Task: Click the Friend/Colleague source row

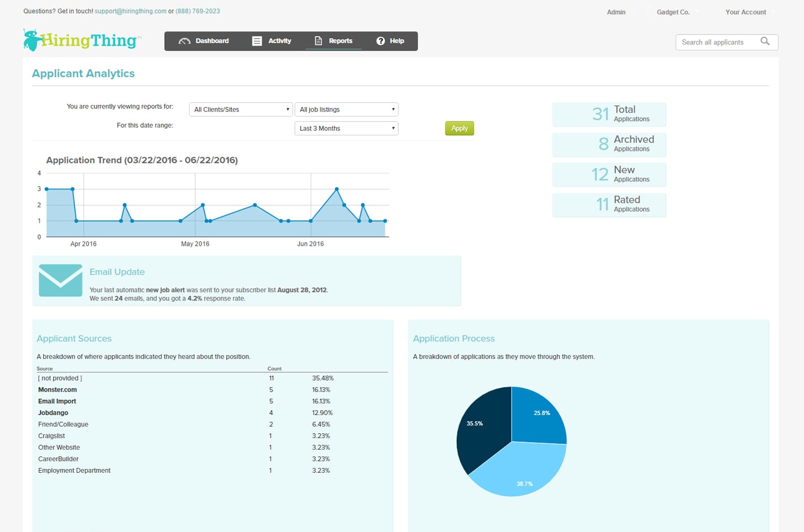Action: point(212,424)
